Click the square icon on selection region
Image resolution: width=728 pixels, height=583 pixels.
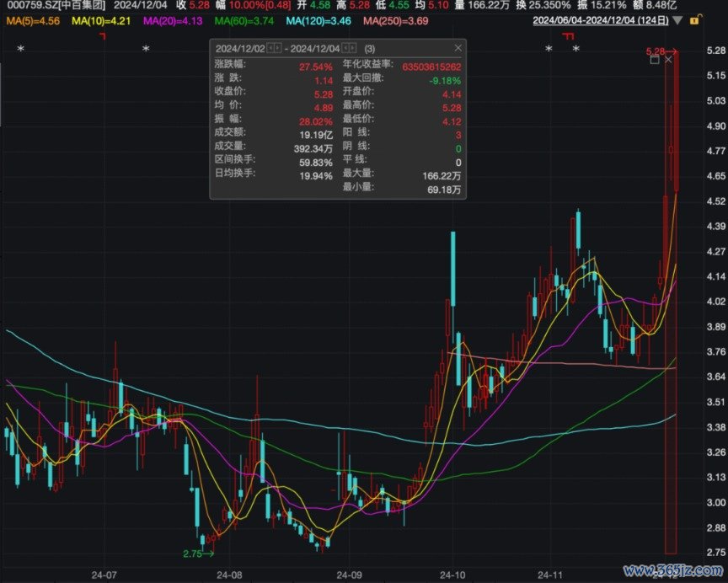pos(655,60)
